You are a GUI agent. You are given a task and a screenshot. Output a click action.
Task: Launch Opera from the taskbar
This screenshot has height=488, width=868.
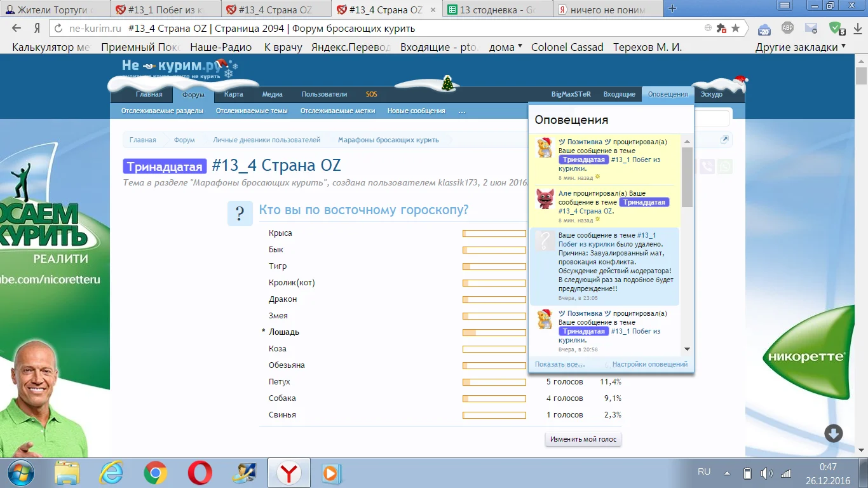pos(200,473)
